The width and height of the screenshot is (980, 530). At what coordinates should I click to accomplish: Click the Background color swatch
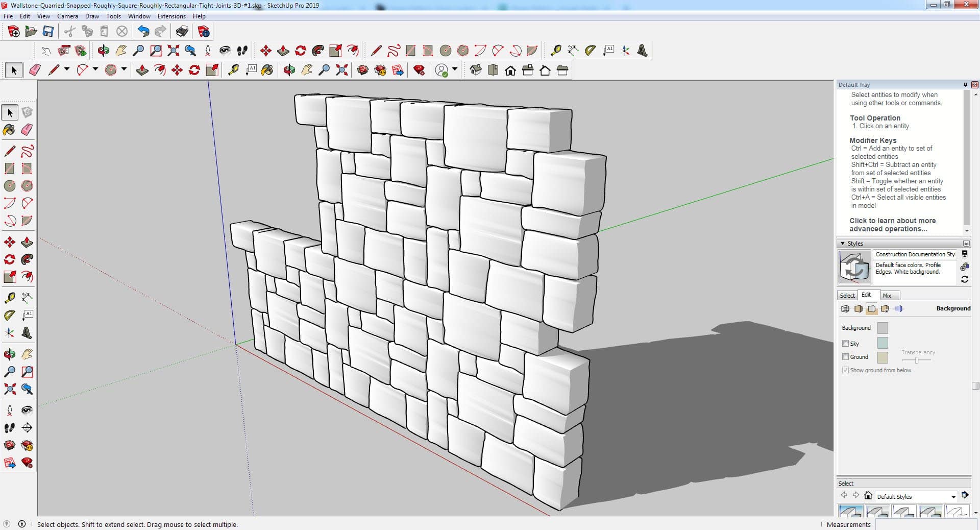tap(882, 328)
